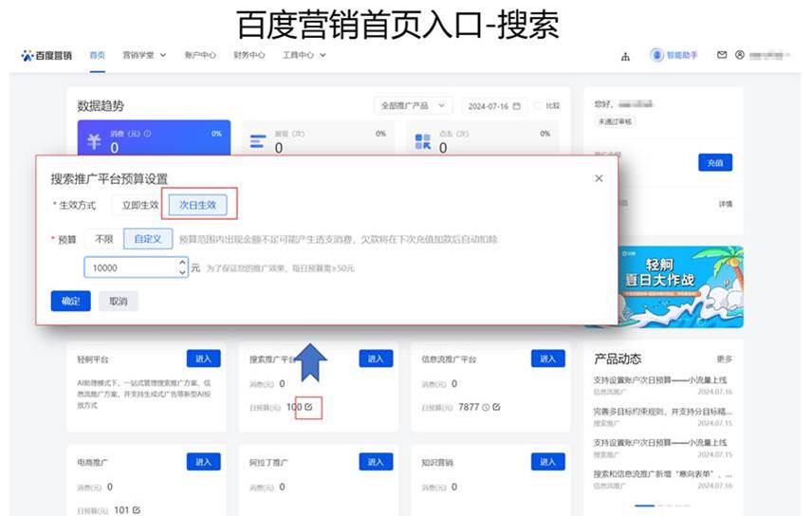Click the active carousel indicator under 产品动态
This screenshot has width=812, height=516.
[645, 506]
